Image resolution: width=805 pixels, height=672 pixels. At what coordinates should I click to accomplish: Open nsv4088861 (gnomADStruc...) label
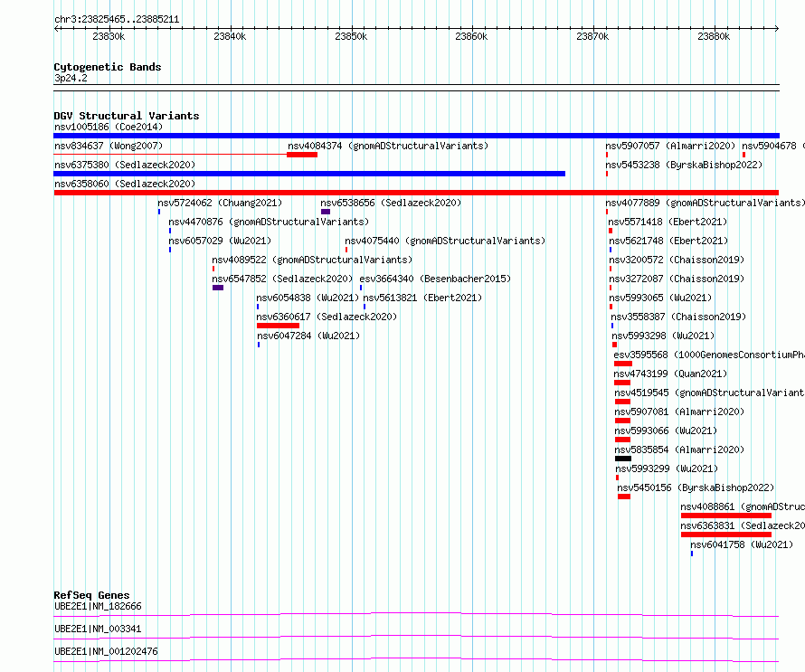coord(743,506)
